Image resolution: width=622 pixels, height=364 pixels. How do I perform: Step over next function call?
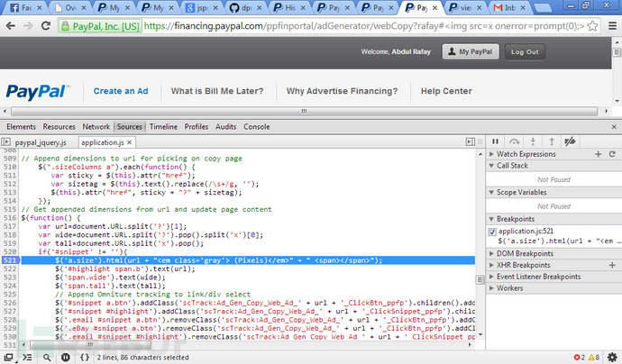tap(514, 141)
